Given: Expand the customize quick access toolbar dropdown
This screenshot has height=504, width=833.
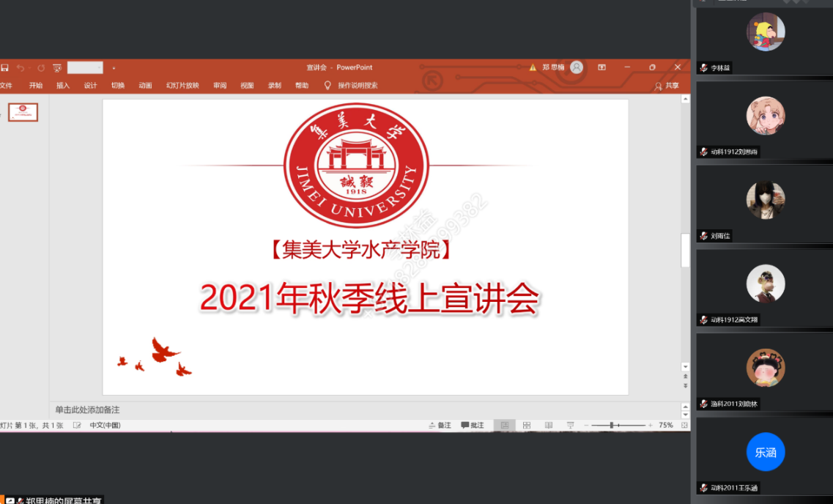Looking at the screenshot, I should (x=114, y=68).
